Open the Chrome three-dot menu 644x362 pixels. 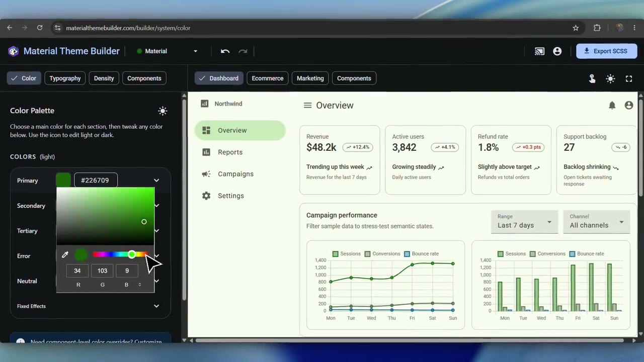click(x=635, y=28)
